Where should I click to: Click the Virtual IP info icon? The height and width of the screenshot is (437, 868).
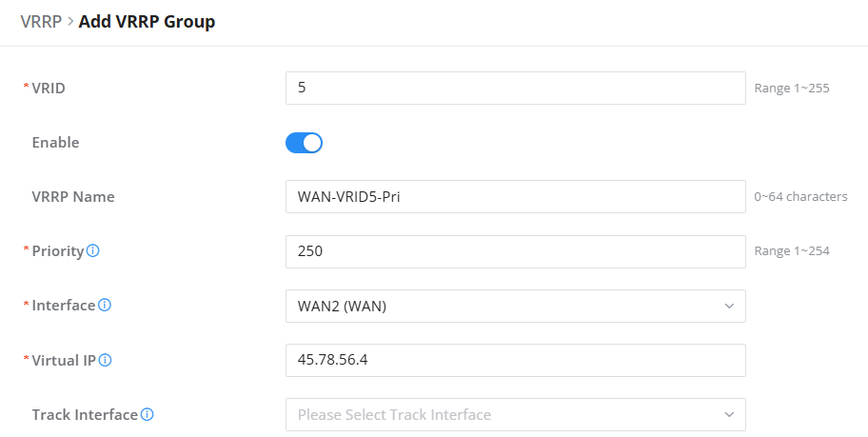[x=106, y=360]
